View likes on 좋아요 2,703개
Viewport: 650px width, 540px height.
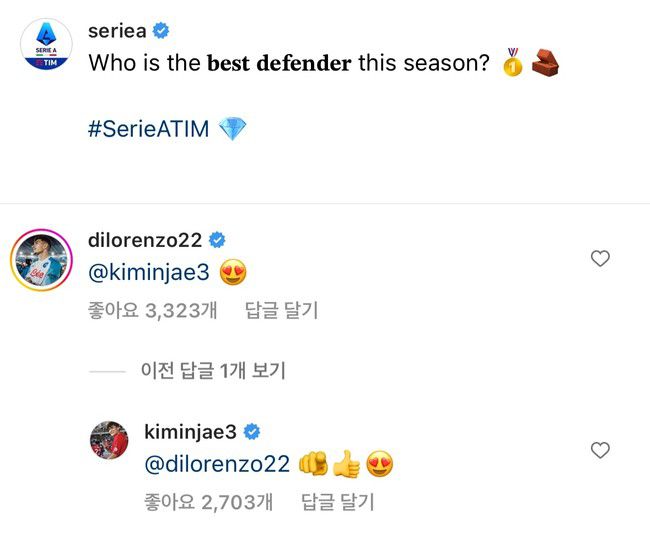(209, 502)
